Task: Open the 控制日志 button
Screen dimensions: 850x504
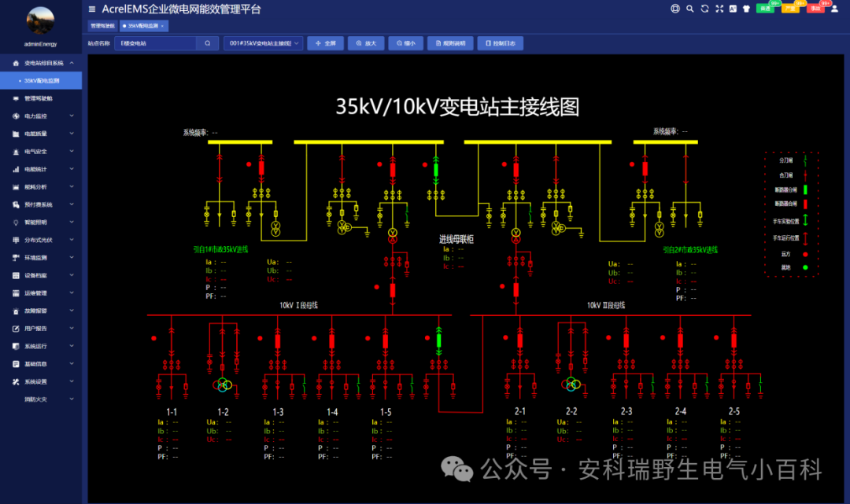Action: [x=501, y=43]
